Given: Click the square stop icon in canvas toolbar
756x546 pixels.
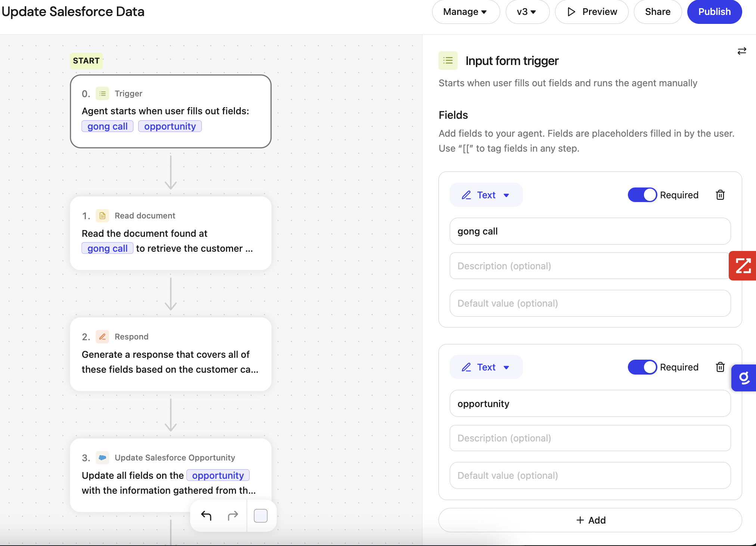Looking at the screenshot, I should [261, 516].
